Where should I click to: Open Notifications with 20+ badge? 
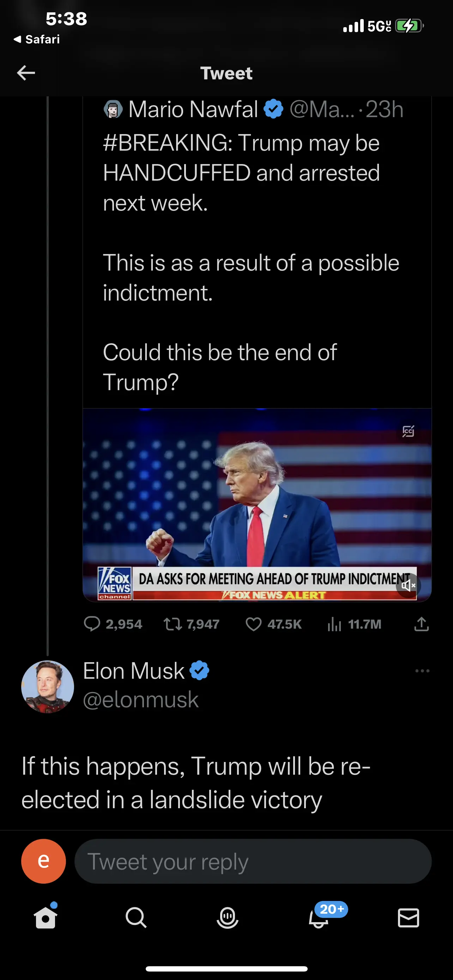319,918
